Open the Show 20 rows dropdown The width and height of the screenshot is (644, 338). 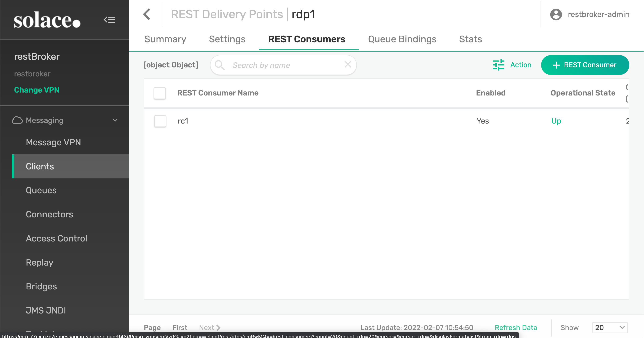[x=610, y=328]
